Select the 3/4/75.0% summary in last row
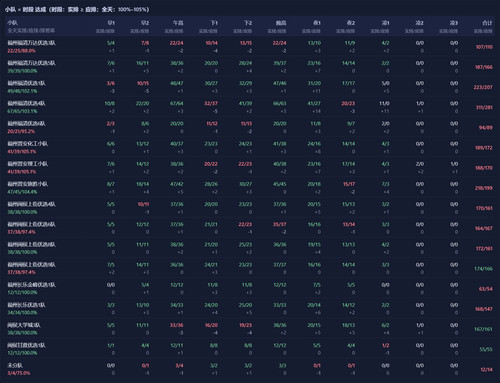The image size is (500, 383). point(19,373)
